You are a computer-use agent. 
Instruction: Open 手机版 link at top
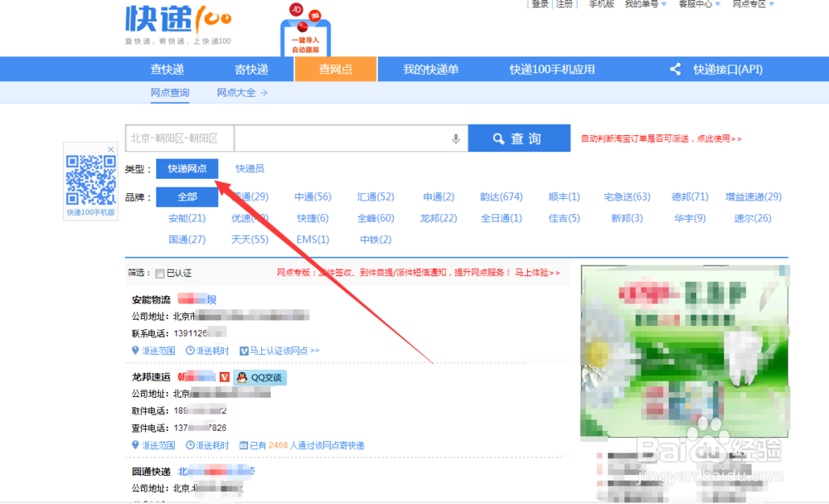602,4
